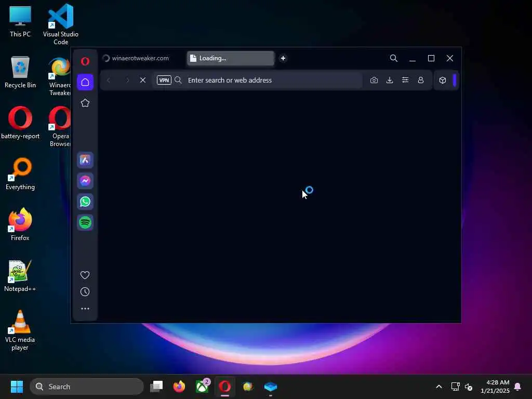This screenshot has width=532, height=399.
Task: Open muted volume tray icon
Action: (x=469, y=387)
